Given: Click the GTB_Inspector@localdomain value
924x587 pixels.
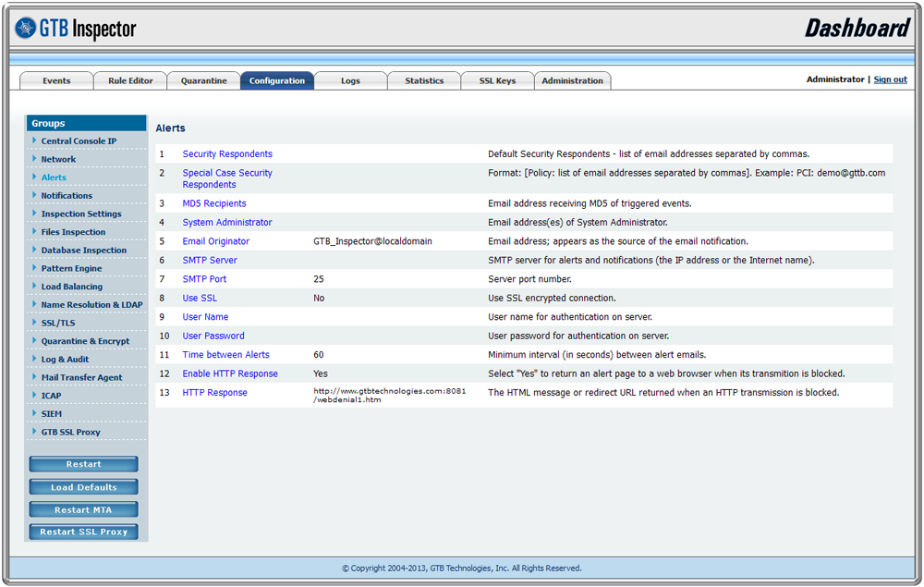Looking at the screenshot, I should (372, 241).
